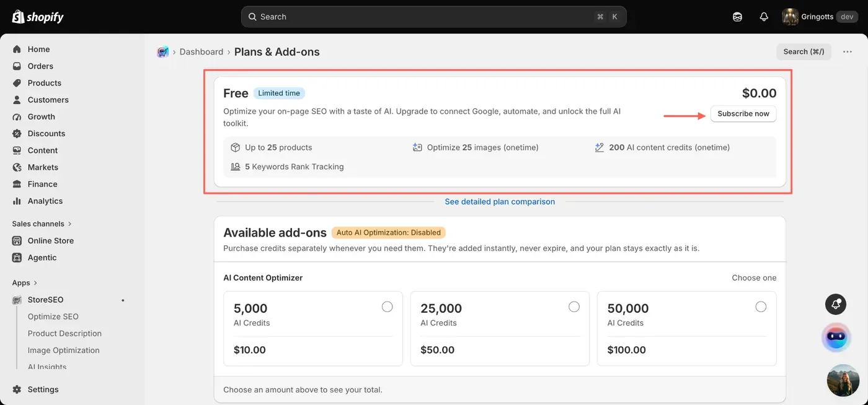Click the Customers person icon
The image size is (868, 405).
[x=17, y=100]
